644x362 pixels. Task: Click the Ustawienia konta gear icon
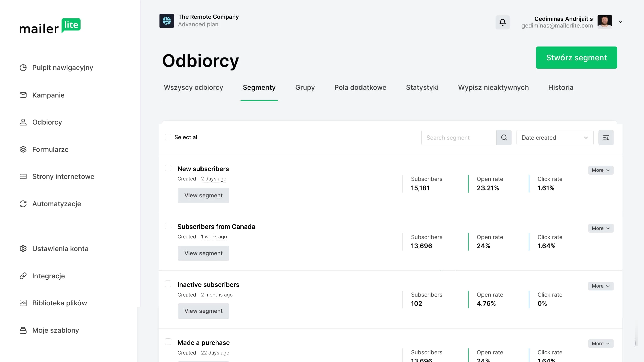[x=23, y=249]
